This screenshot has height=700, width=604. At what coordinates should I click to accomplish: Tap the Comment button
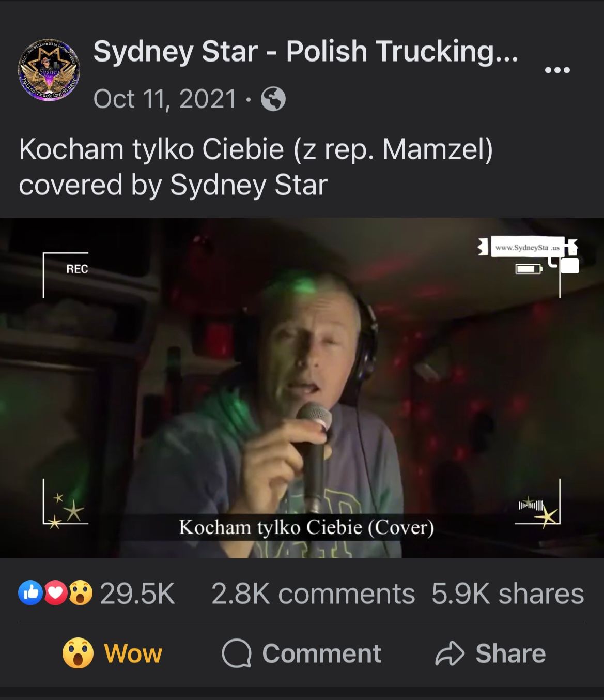pos(301,653)
